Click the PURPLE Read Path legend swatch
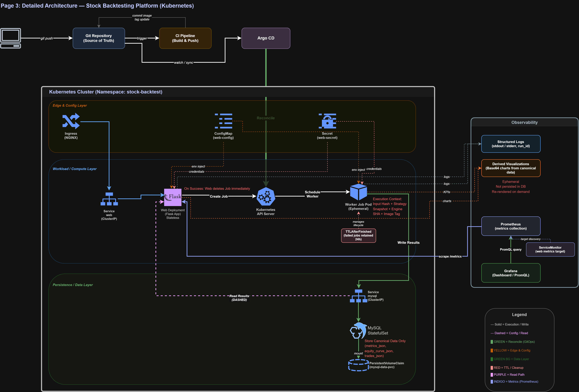579x392 pixels. [x=492, y=375]
